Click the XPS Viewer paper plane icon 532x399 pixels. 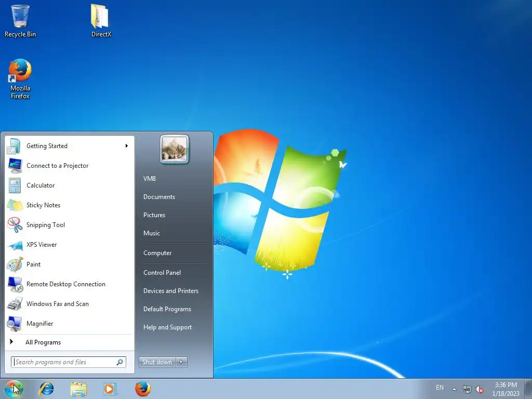coord(15,245)
